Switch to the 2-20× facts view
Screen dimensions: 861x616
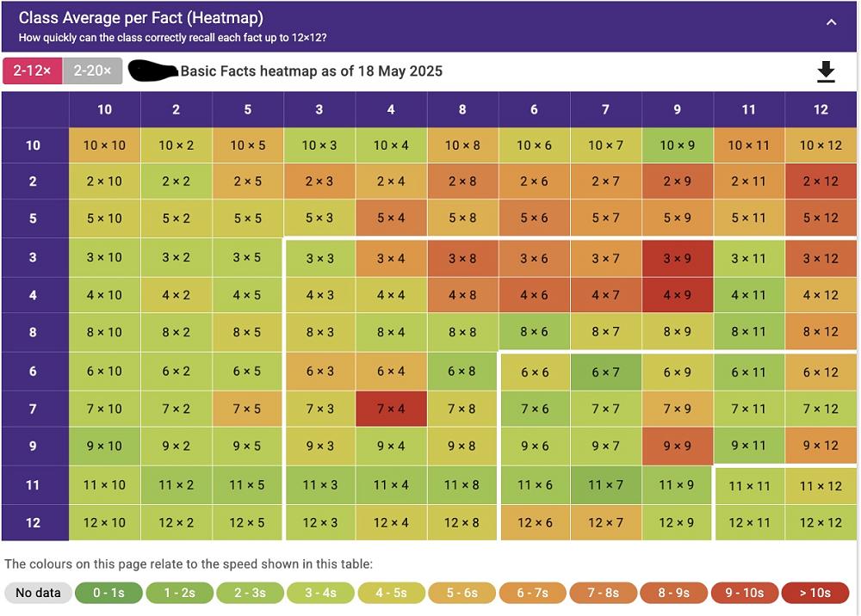(x=92, y=71)
